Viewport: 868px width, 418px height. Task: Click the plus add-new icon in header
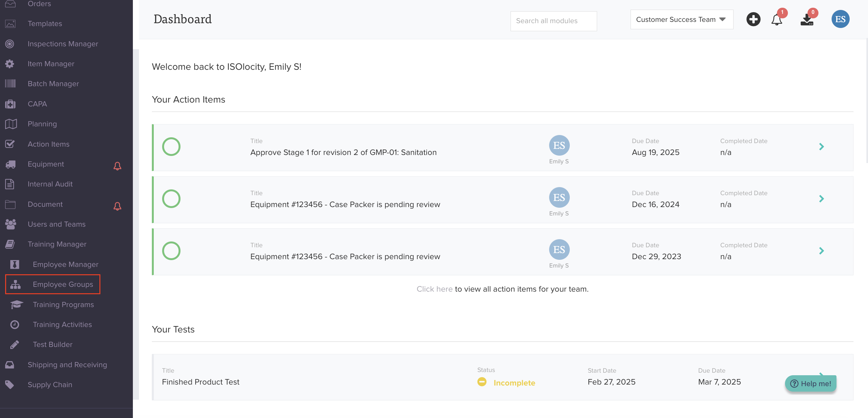pos(753,19)
